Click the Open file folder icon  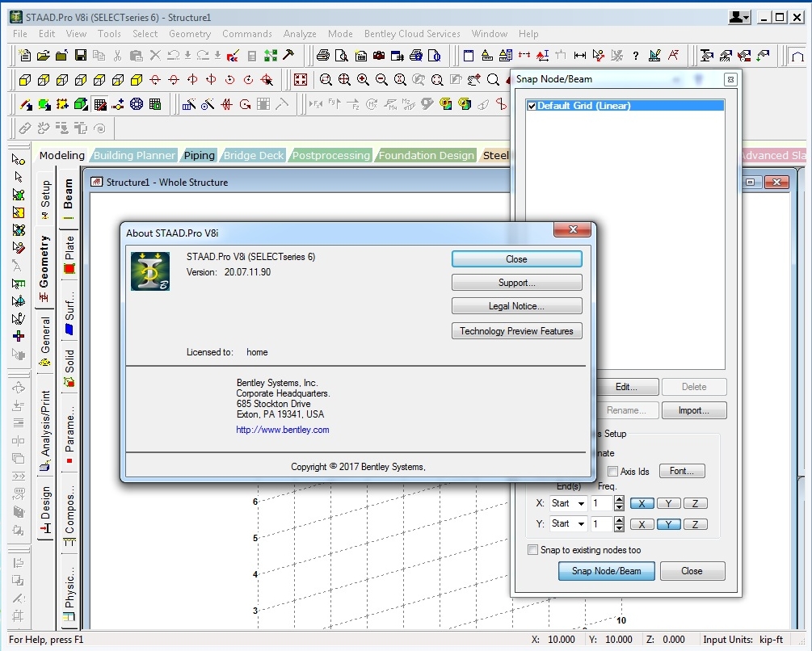pyautogui.click(x=44, y=55)
